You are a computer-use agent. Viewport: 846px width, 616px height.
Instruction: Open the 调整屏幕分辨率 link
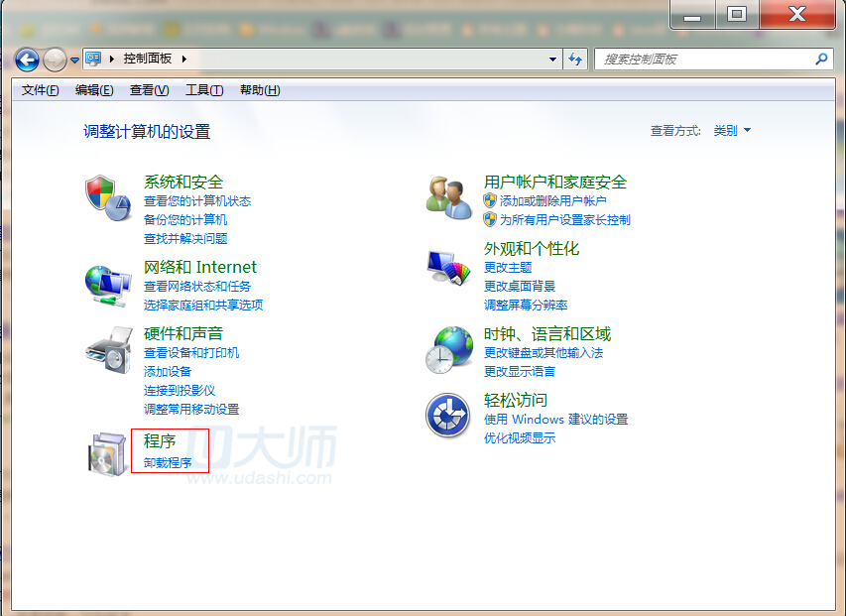526,305
